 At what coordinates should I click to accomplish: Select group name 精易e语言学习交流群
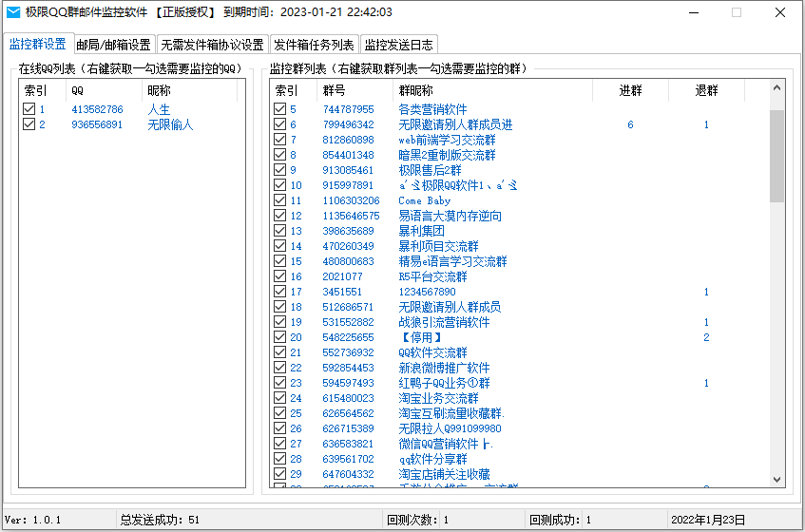452,261
